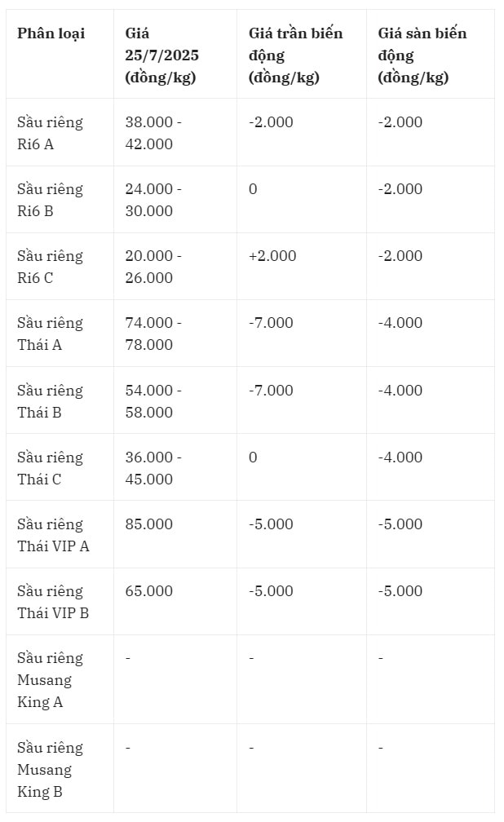This screenshot has width=504, height=822.
Task: Click the 'Phân loại' column header
Action: pyautogui.click(x=51, y=33)
